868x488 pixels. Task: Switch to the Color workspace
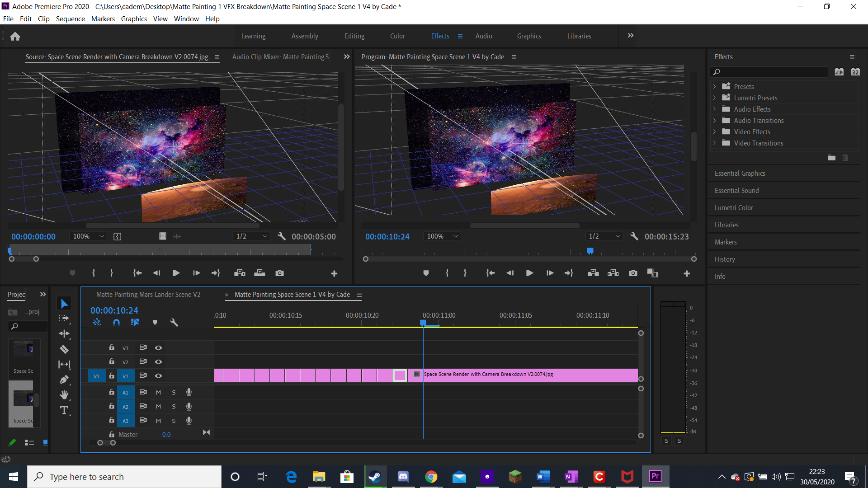point(397,36)
